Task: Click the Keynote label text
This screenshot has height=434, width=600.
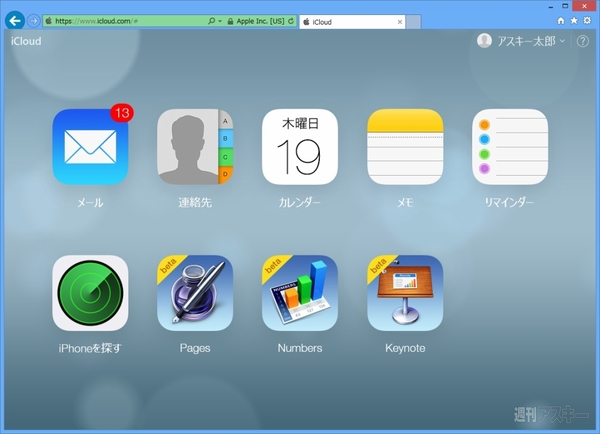Action: 405,348
